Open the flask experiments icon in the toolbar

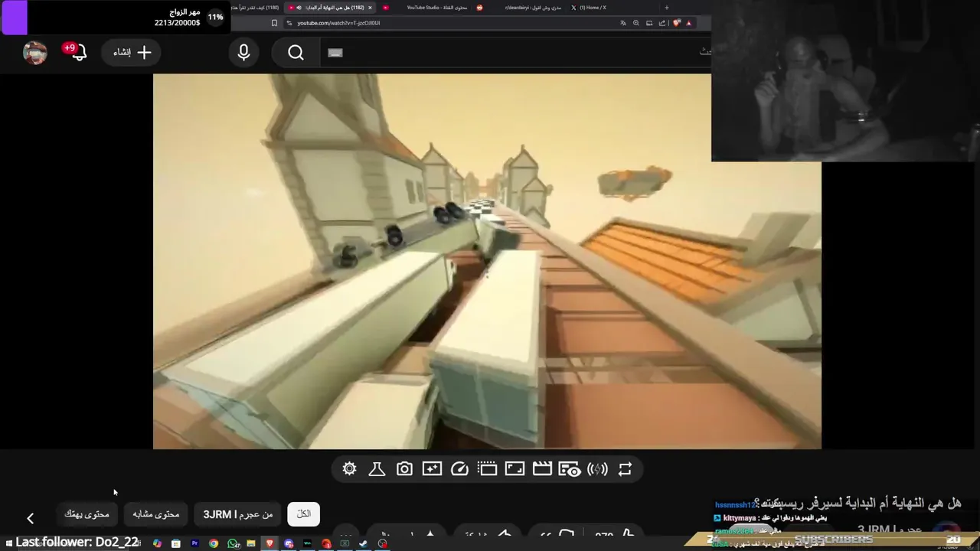[x=377, y=469]
